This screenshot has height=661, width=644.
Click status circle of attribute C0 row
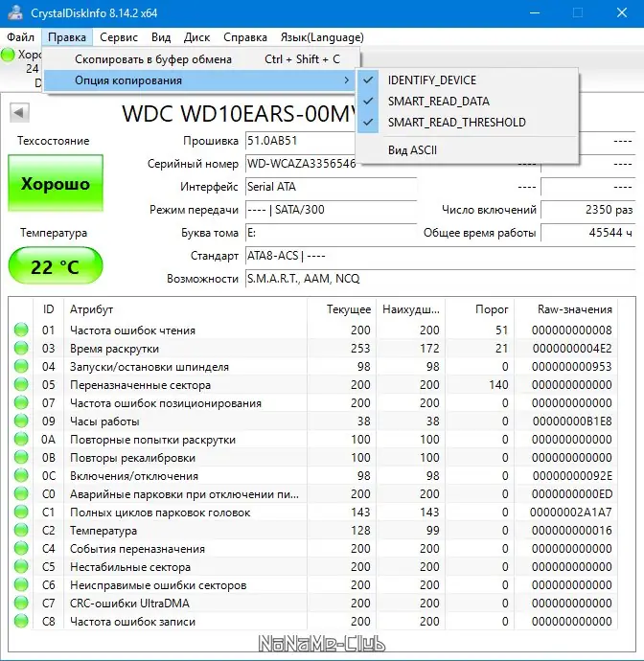(x=21, y=493)
